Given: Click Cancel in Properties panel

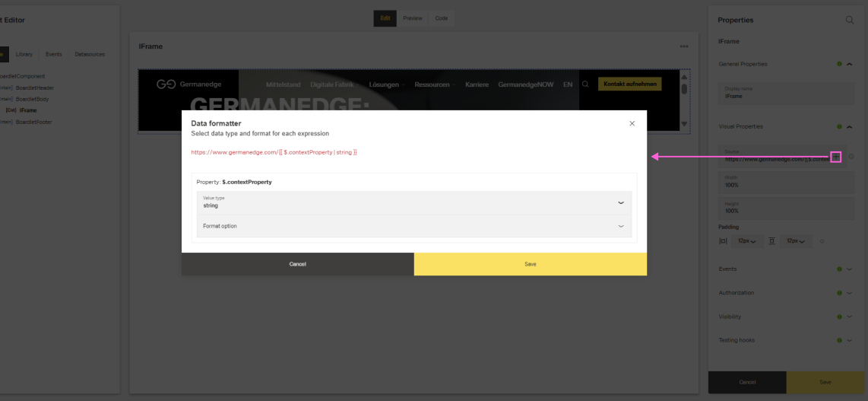Looking at the screenshot, I should [747, 382].
